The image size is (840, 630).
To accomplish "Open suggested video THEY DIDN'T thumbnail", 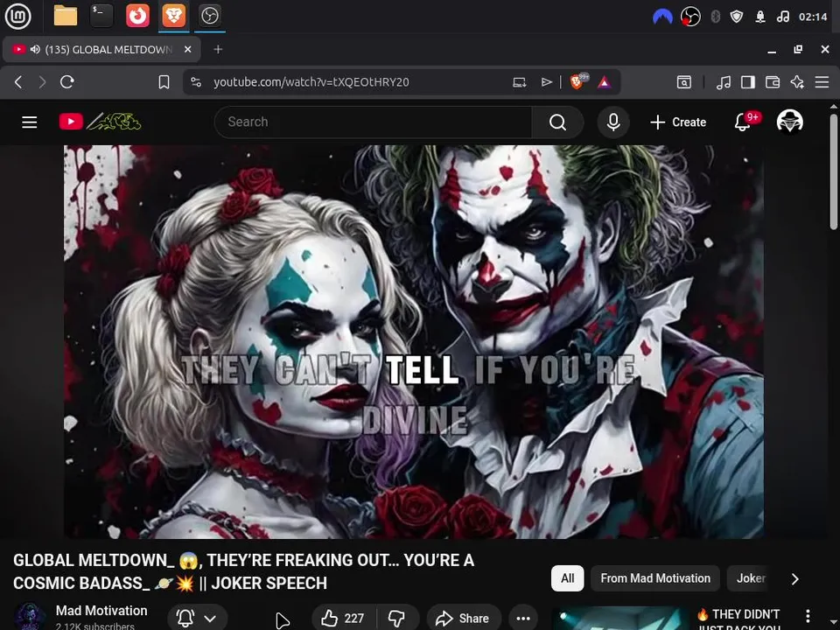I will tap(620, 619).
